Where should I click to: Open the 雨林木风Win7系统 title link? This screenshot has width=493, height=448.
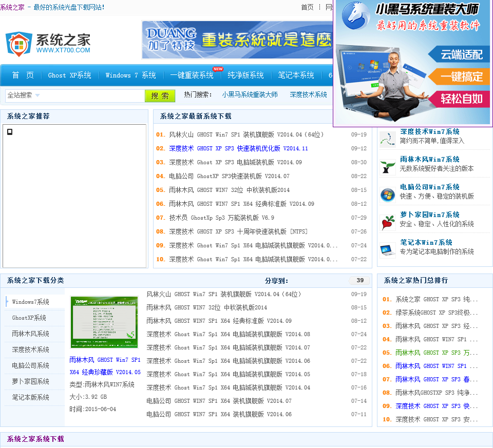429,159
